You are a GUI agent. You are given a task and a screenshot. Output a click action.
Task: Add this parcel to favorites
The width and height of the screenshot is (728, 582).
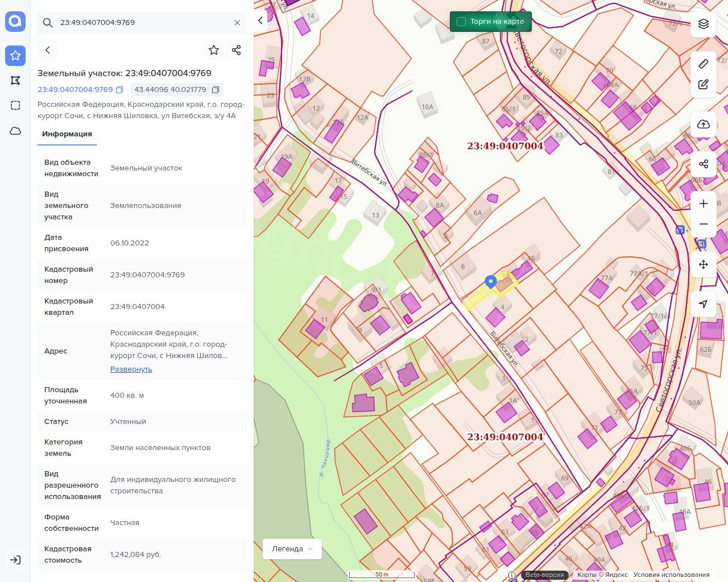[214, 50]
